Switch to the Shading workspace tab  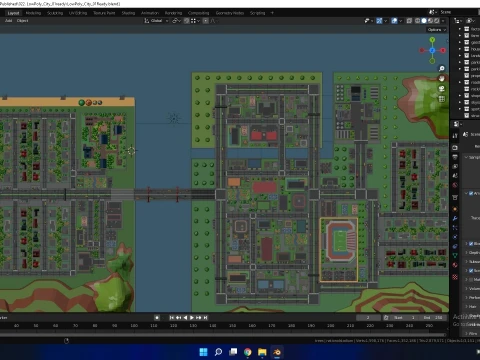click(128, 13)
